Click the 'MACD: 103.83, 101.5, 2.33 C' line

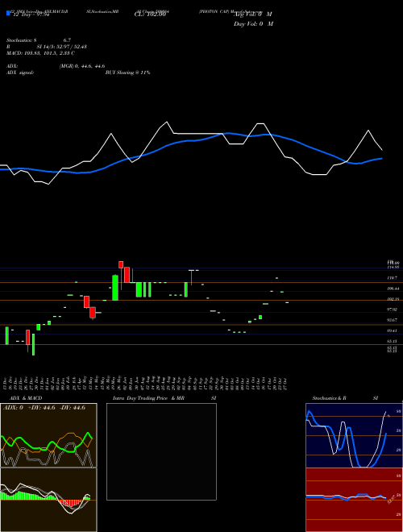coord(41,53)
